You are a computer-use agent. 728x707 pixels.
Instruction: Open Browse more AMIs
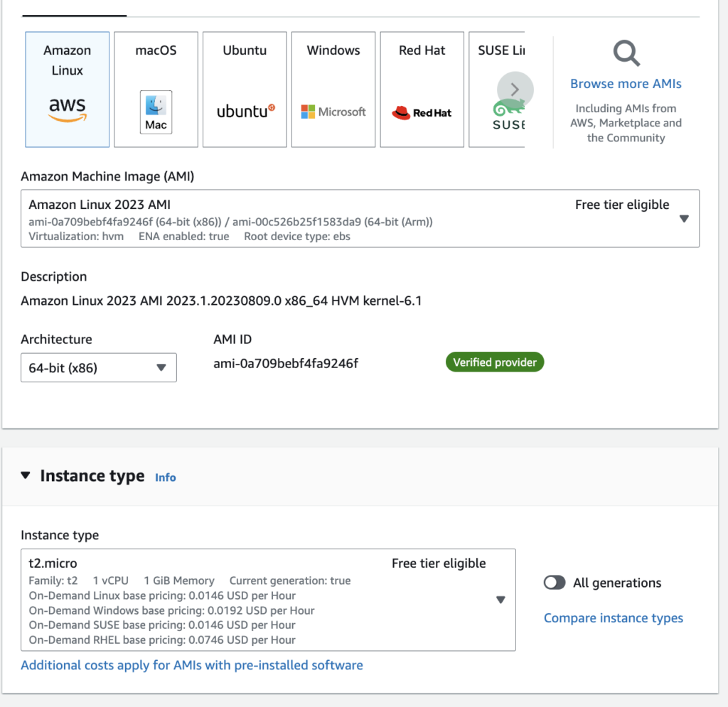point(625,83)
